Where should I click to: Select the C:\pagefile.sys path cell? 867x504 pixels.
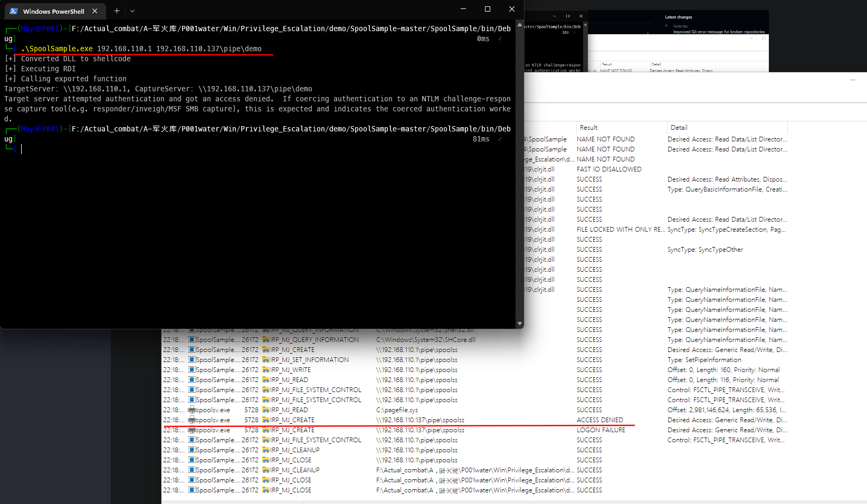(x=397, y=410)
